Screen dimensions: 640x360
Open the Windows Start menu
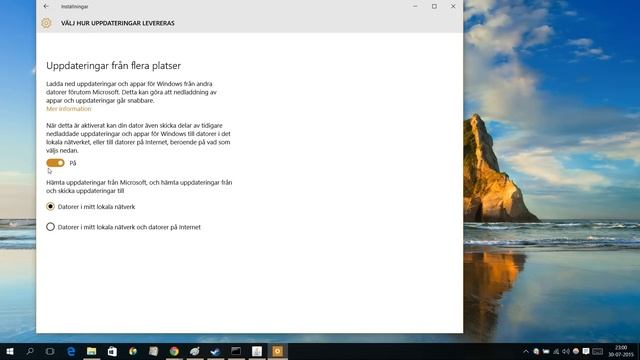pyautogui.click(x=10, y=351)
